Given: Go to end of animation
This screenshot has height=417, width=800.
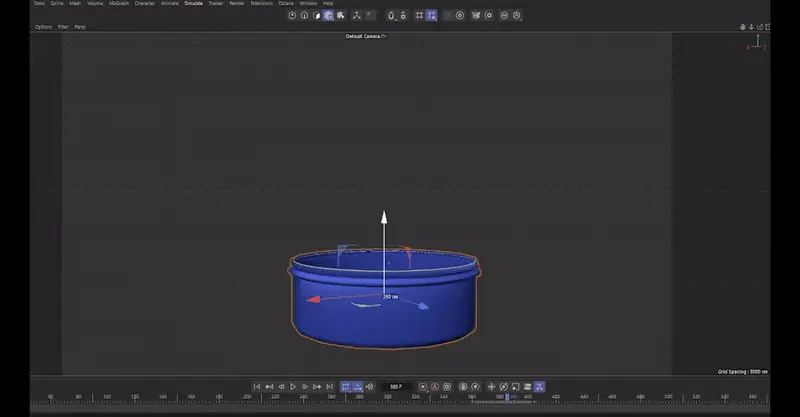Looking at the screenshot, I should point(329,387).
